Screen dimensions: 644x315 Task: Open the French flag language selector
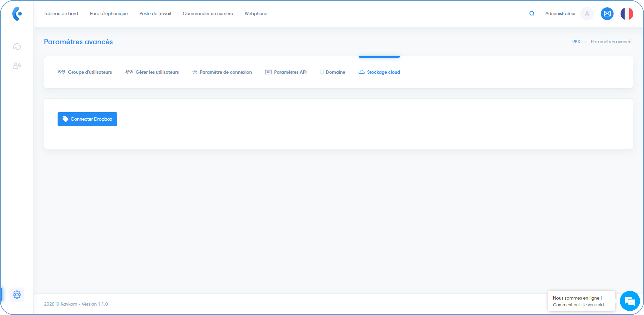pos(626,14)
